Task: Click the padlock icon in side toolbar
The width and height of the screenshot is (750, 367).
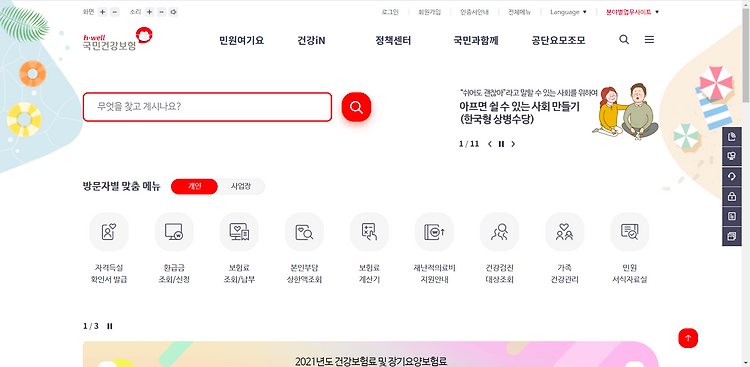Action: 731,196
